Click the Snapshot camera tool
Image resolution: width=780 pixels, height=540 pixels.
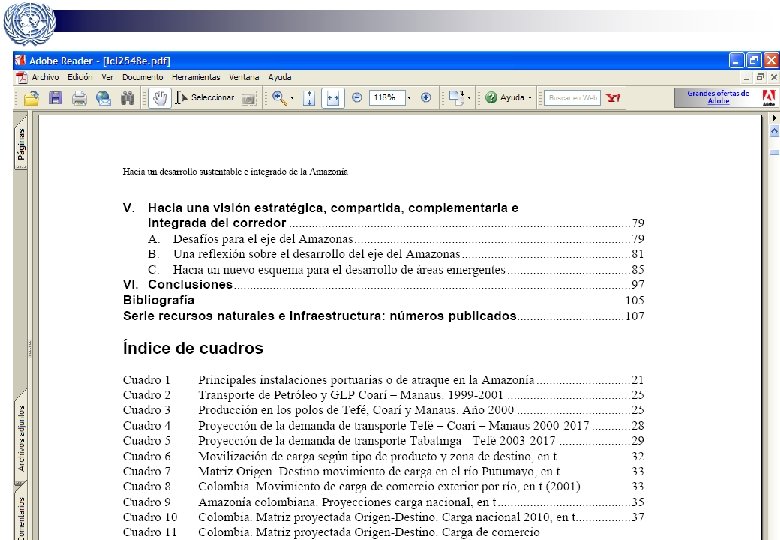tap(249, 98)
